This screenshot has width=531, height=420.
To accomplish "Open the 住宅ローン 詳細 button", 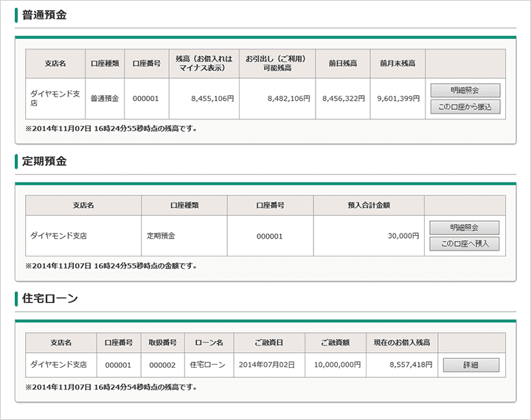I will coord(471,365).
